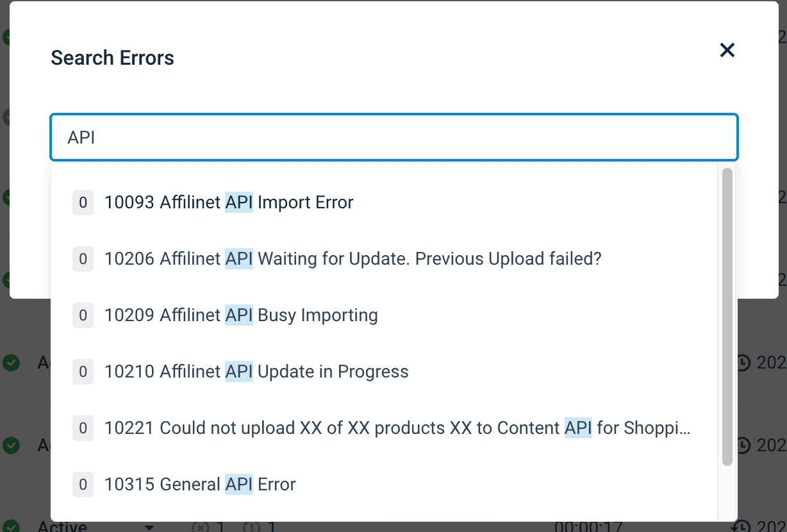Click the circled exclamation warning icon
This screenshot has height=532, width=787.
point(252,528)
